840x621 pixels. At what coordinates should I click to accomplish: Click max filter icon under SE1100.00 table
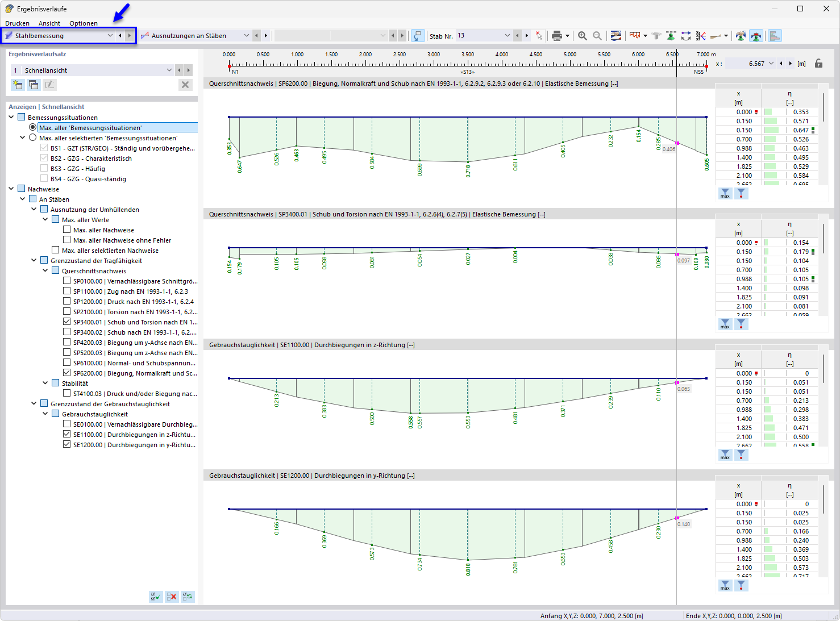pos(725,455)
